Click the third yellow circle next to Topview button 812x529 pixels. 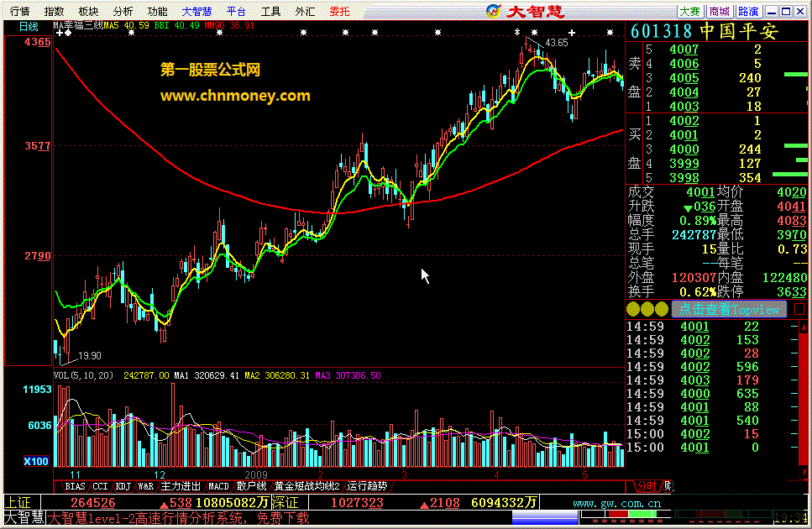tap(662, 310)
